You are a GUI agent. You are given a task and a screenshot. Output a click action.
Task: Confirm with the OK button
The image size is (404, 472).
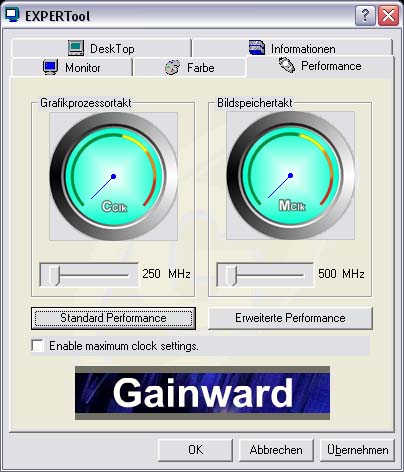pyautogui.click(x=195, y=450)
